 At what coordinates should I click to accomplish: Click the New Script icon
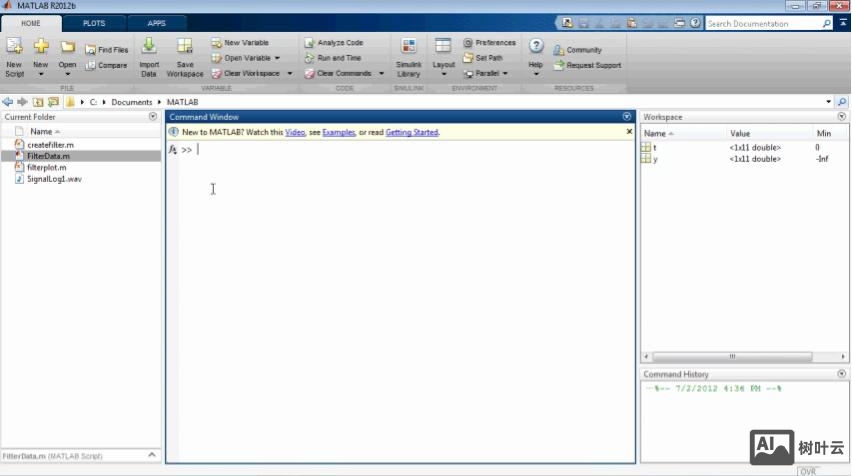coord(14,47)
